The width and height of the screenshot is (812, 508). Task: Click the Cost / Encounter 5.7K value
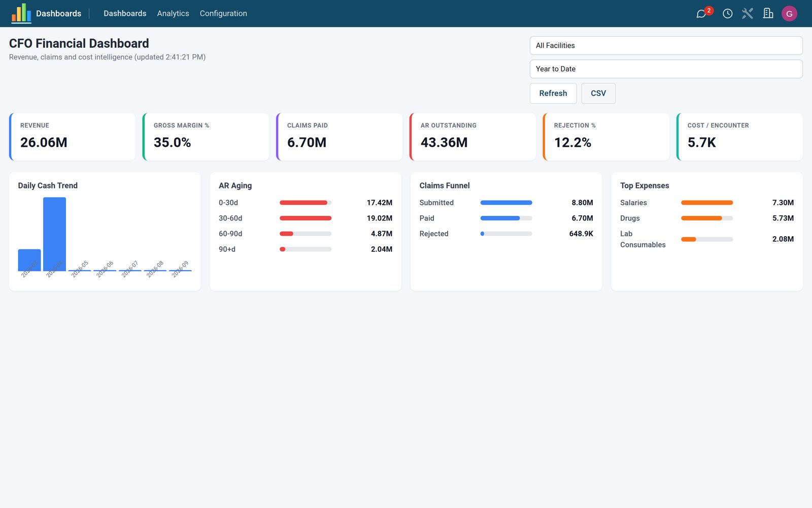pos(701,143)
